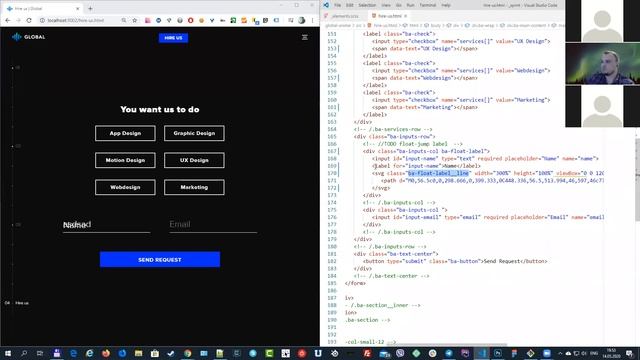Open Task View in taskbar
The image size is (640, 360).
[x=40, y=353]
